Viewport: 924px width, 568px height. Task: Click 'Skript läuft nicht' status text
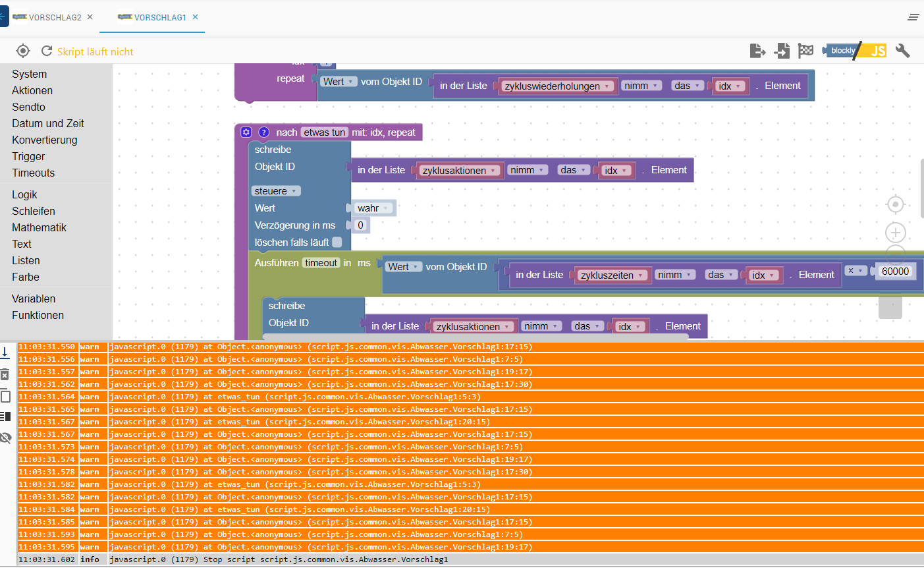coord(95,51)
